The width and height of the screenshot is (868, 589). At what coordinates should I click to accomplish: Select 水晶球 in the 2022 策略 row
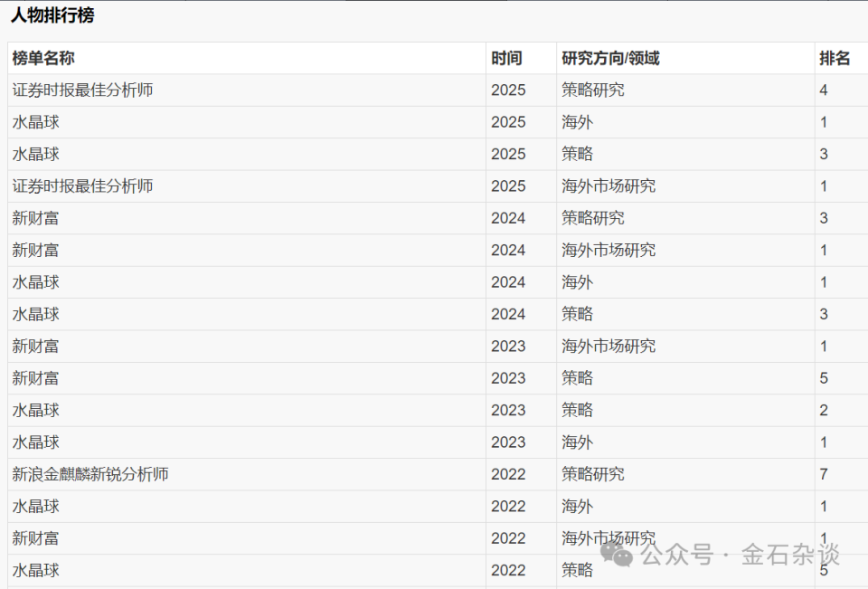point(35,571)
